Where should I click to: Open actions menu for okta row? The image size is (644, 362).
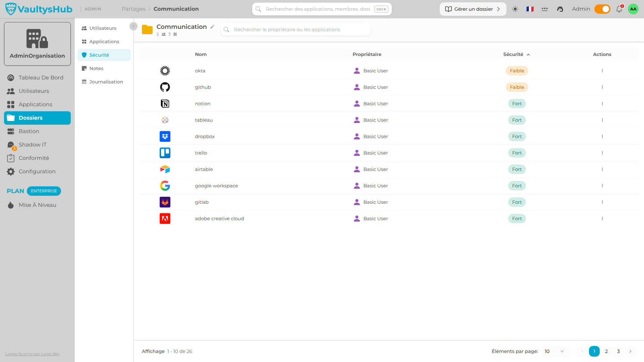coord(602,71)
